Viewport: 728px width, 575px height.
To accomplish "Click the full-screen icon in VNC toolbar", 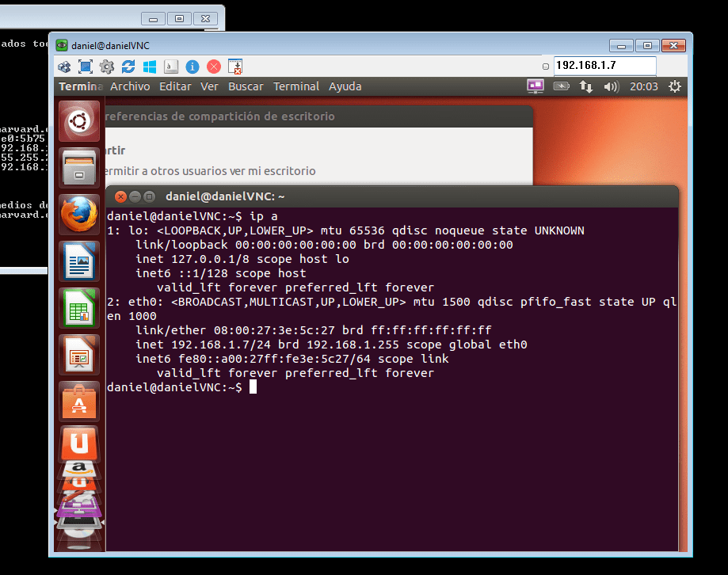I will tap(86, 67).
